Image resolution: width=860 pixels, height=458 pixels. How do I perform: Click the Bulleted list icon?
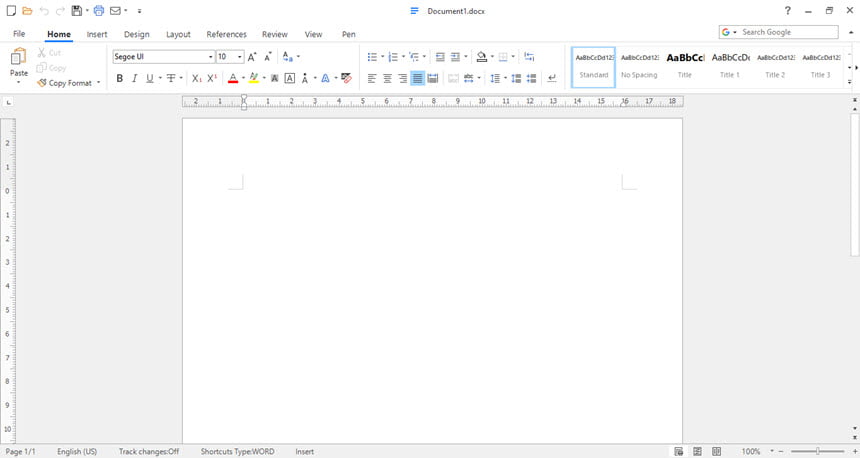[372, 56]
